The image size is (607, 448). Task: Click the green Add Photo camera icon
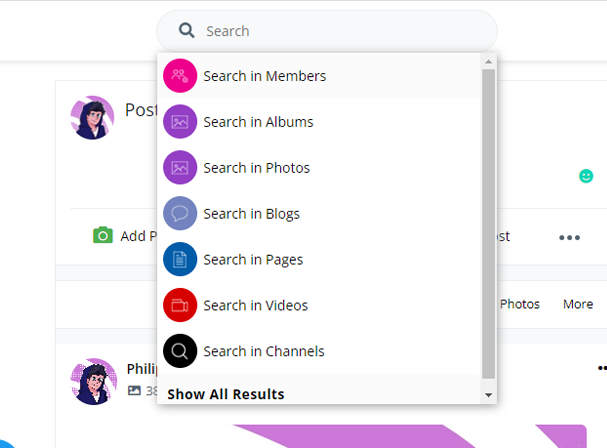[x=102, y=236]
